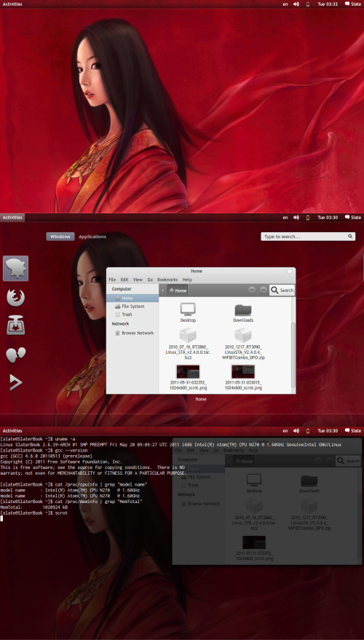Screen dimensions: 364x640
Task: Click the battery icon in the overview screenshot panel
Action: tap(308, 217)
